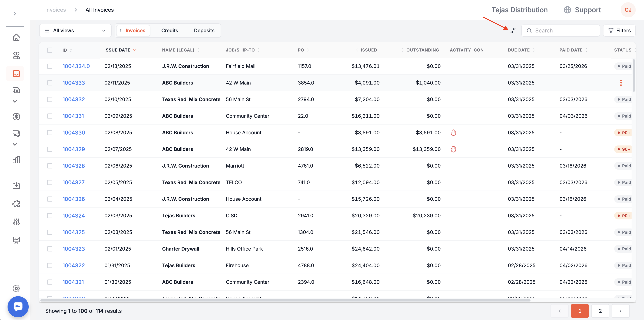The width and height of the screenshot is (644, 320).
Task: Click the dollar-sign payments sidebar icon
Action: [x=16, y=117]
